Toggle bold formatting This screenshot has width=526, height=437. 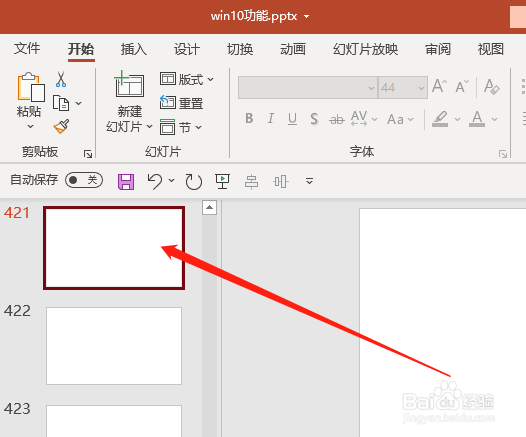[249, 118]
